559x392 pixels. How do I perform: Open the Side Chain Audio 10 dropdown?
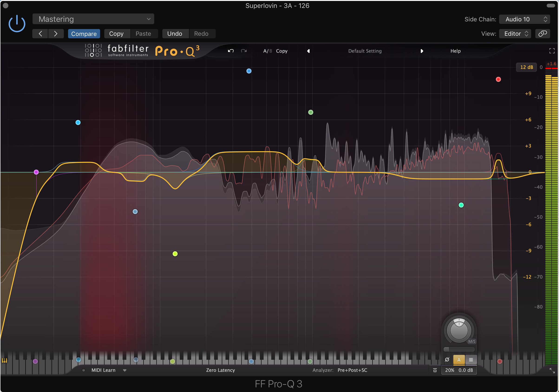click(x=524, y=19)
